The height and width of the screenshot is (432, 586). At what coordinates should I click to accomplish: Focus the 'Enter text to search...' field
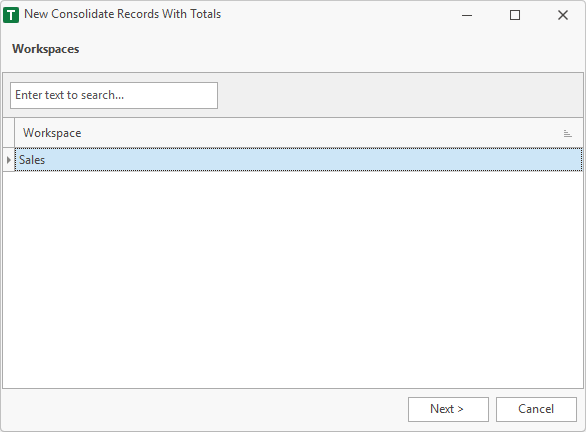tap(114, 96)
